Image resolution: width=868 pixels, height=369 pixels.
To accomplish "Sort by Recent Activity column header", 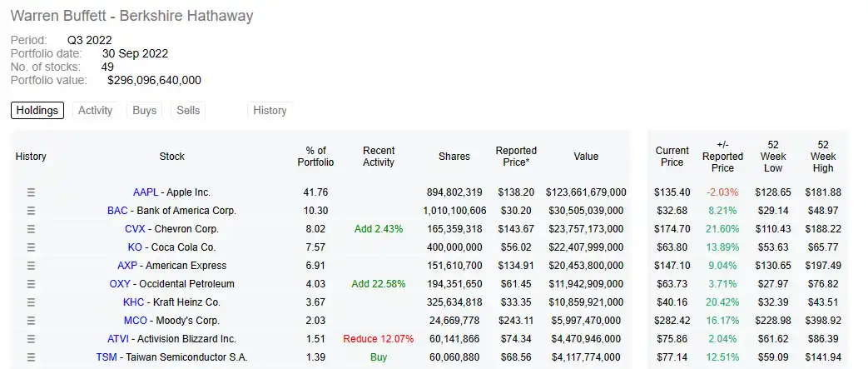I will click(379, 157).
